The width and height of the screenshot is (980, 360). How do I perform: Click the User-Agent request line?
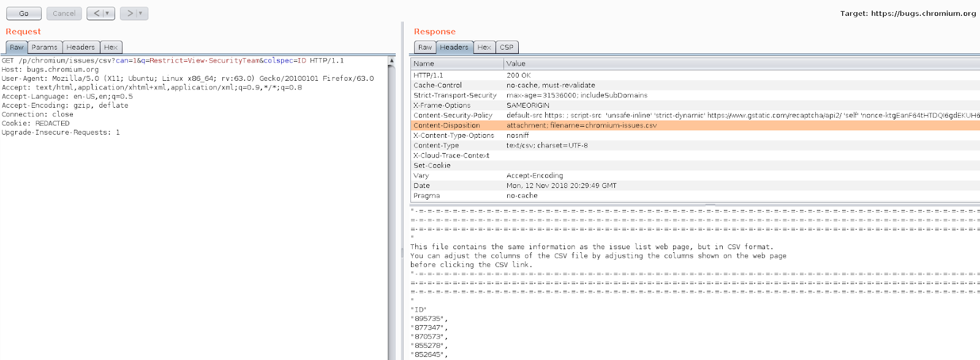point(187,78)
